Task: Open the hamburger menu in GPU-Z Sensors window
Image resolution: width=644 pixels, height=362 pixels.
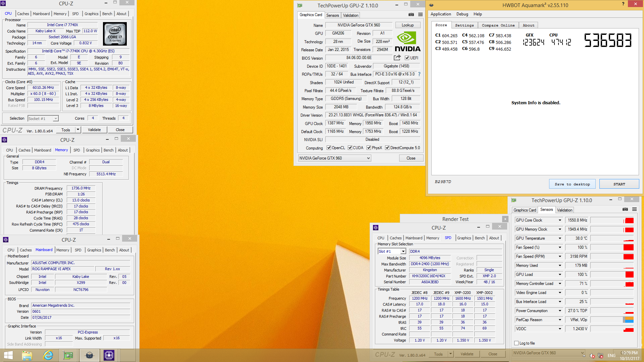Action: pos(634,209)
